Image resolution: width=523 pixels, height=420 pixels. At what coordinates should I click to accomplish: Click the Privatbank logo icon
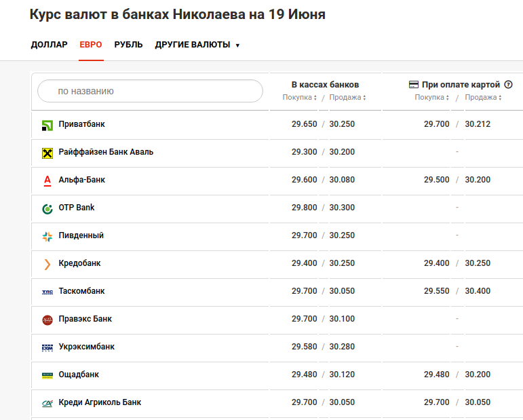[47, 126]
